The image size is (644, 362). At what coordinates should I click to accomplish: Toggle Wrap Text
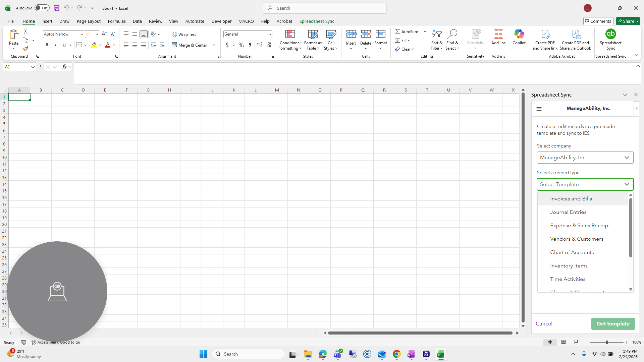(x=184, y=34)
